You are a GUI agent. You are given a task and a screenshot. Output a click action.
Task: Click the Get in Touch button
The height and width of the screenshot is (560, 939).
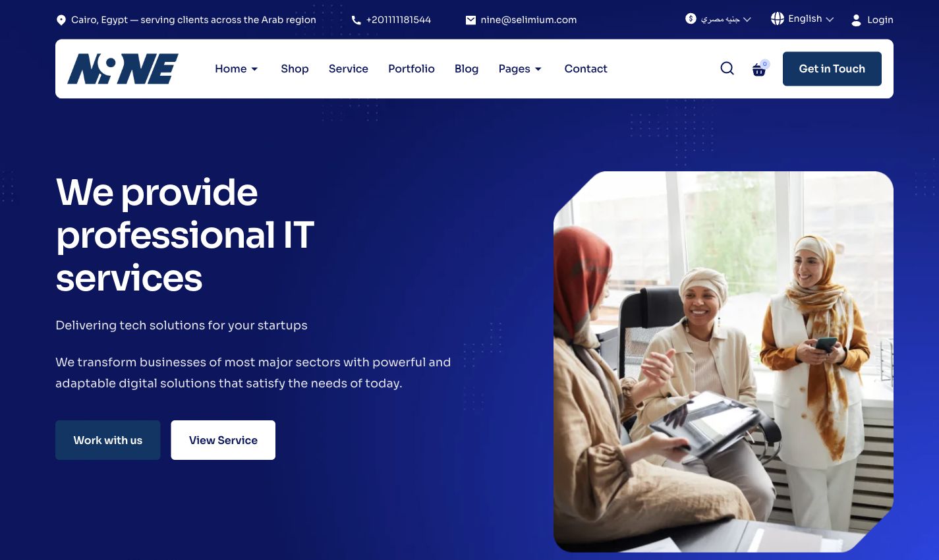(x=832, y=69)
